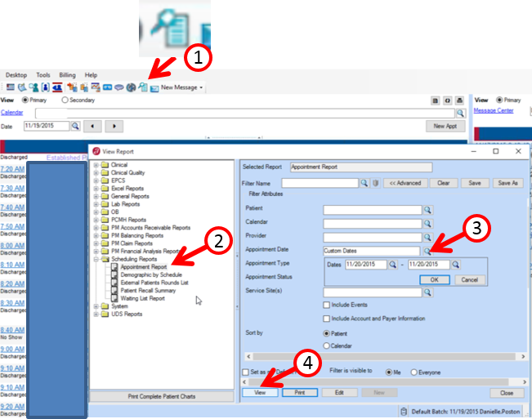
Task: Open Appointment Date search icon beside Custom Dates
Action: 427,251
